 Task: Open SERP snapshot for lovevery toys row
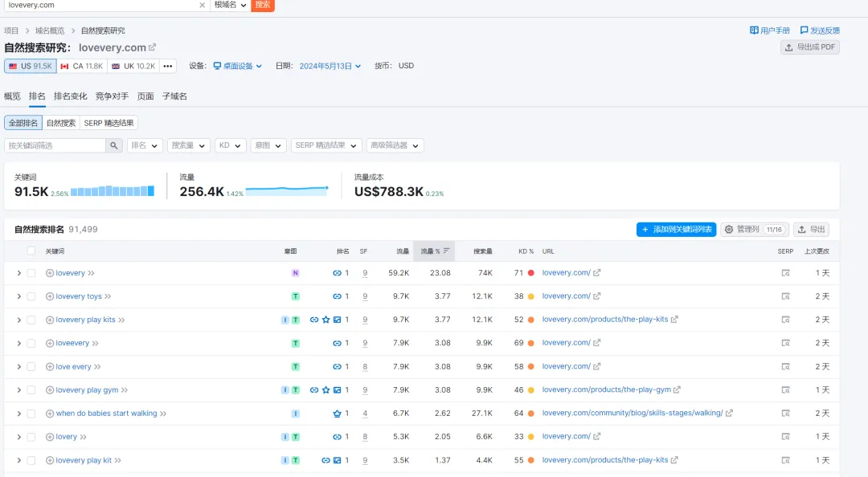tap(785, 296)
